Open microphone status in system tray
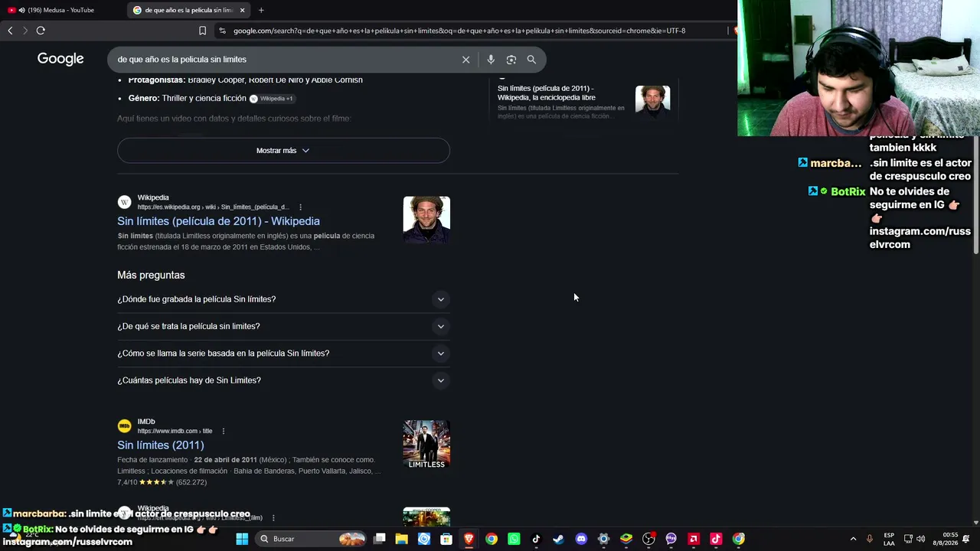 [x=870, y=539]
